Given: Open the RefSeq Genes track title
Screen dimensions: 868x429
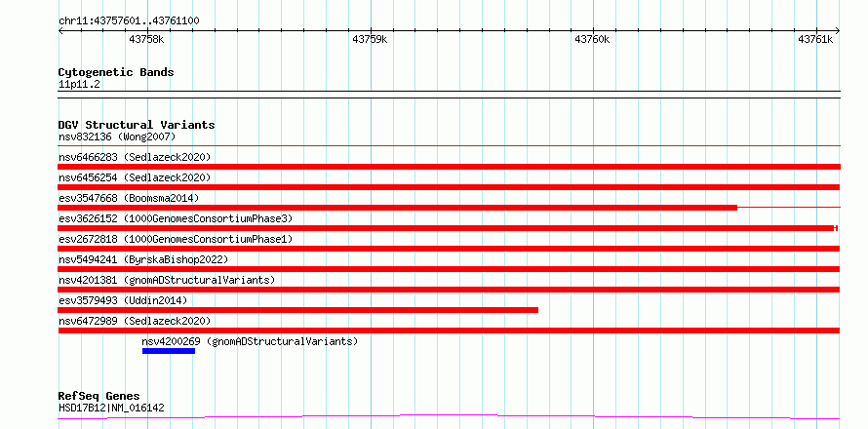Looking at the screenshot, I should click(x=99, y=397).
